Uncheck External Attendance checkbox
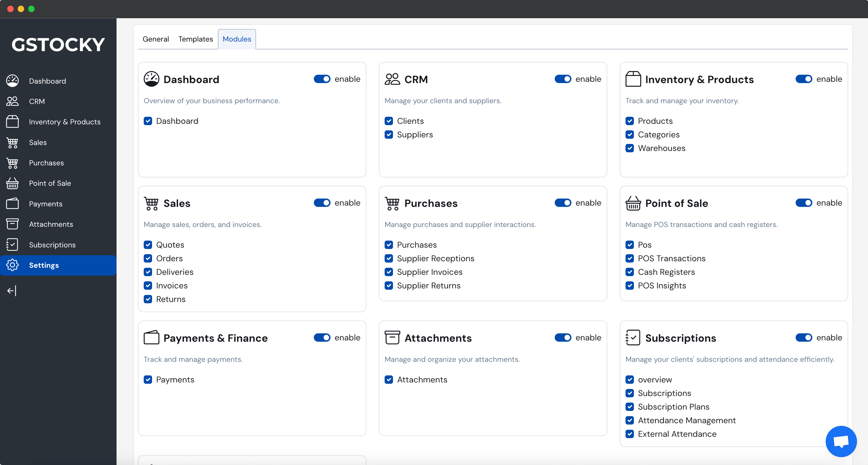Viewport: 868px width, 465px height. coord(629,434)
